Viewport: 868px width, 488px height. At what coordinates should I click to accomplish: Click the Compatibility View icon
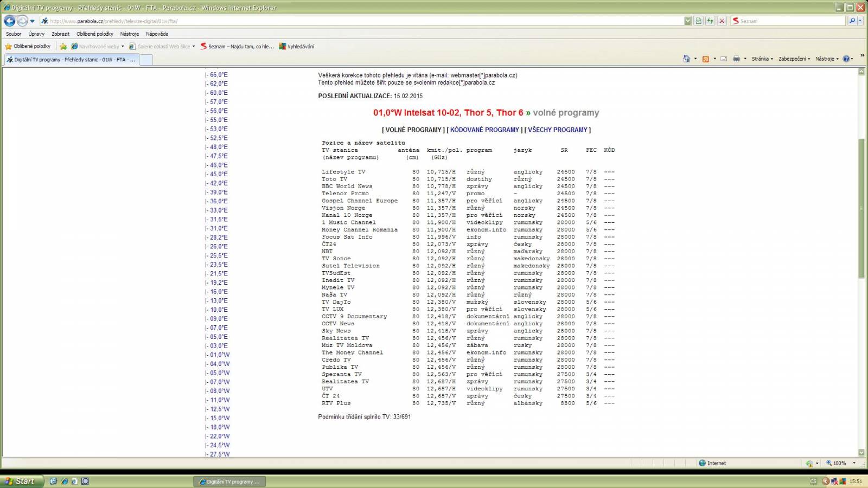pyautogui.click(x=699, y=21)
